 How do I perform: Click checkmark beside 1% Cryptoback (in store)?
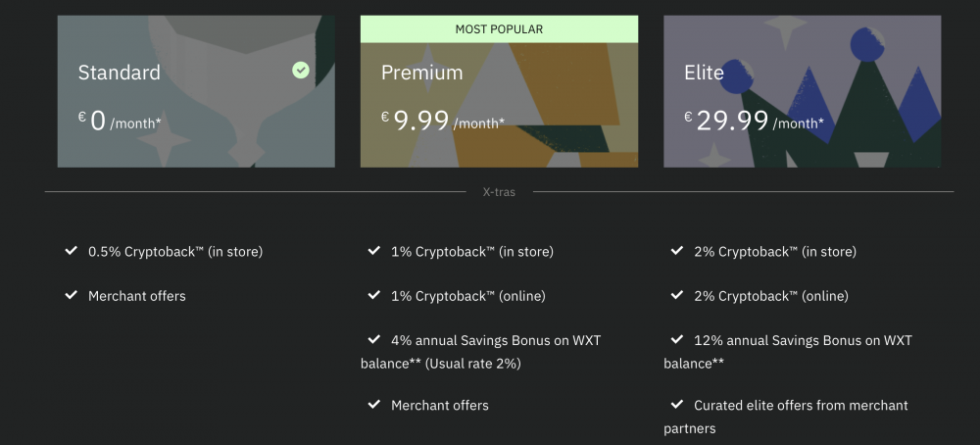pos(373,251)
